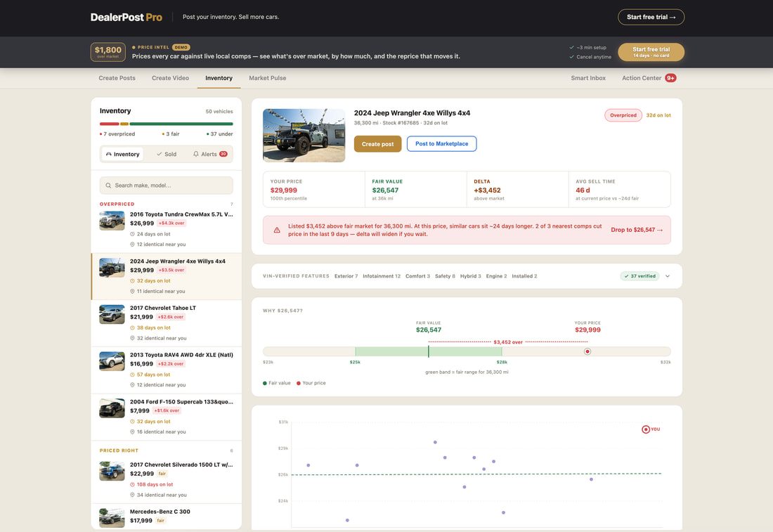The width and height of the screenshot is (773, 532).
Task: Click the price marker on fair value bar
Action: coord(587,351)
